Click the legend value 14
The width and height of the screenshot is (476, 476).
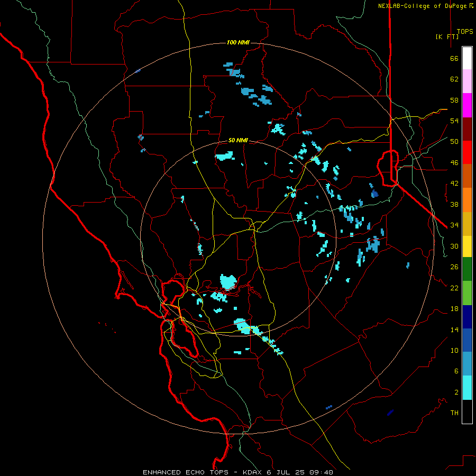454,329
